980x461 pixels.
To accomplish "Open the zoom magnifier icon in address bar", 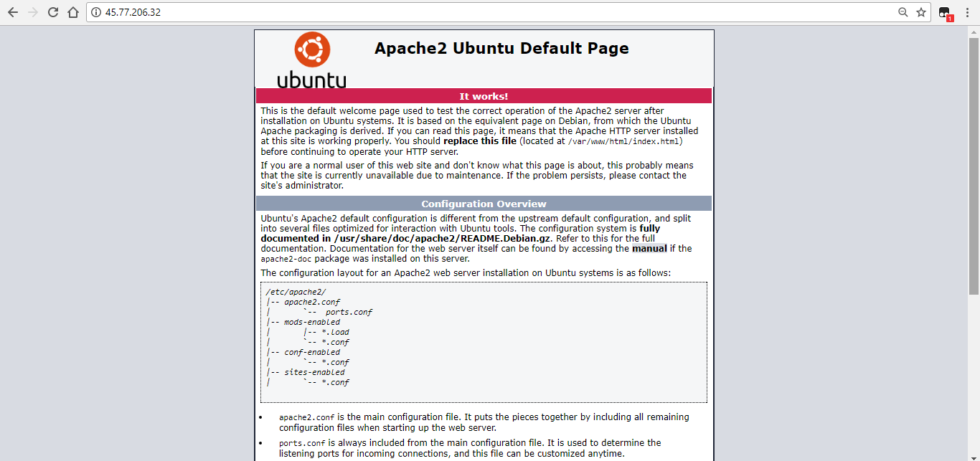I will (x=903, y=12).
